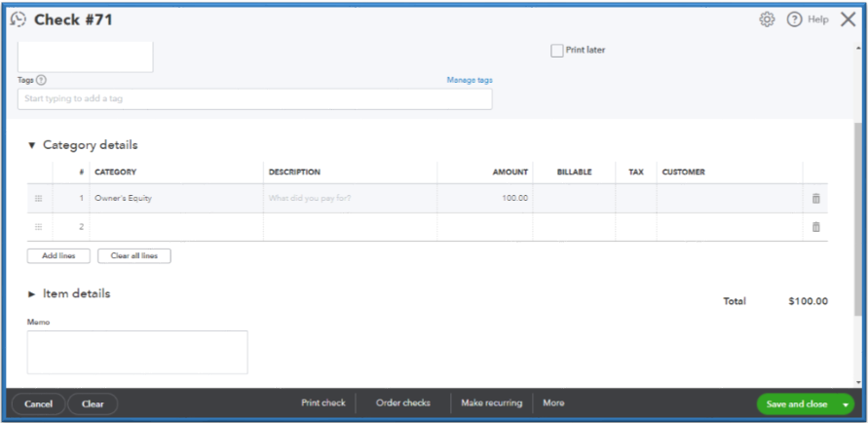
Task: Collapse the Category details section
Action: click(31, 145)
